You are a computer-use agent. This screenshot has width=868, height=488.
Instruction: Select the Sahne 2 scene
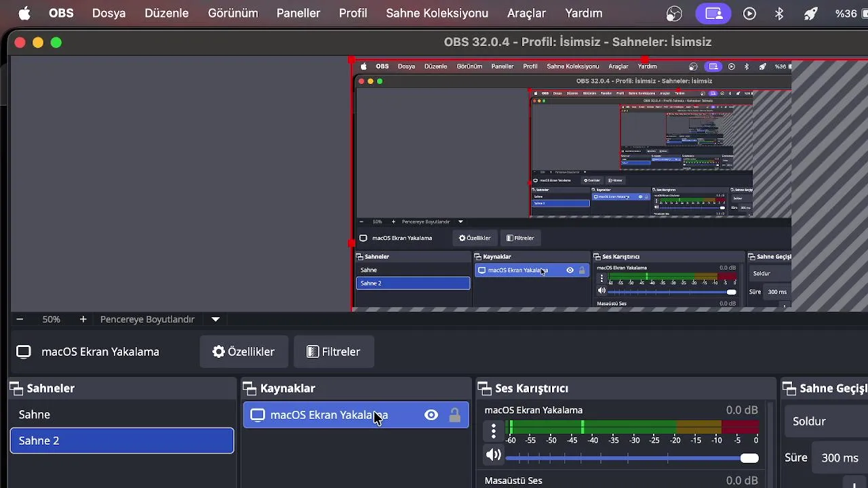pyautogui.click(x=122, y=441)
